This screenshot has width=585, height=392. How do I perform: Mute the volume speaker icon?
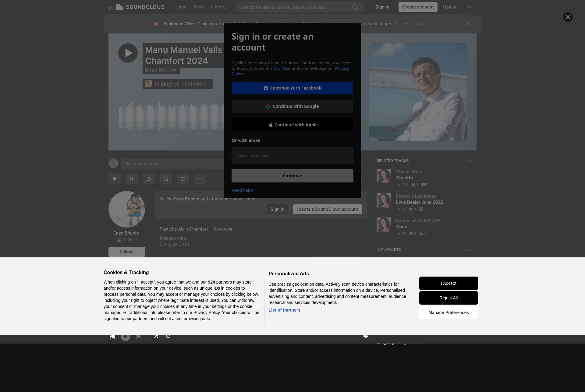point(366,336)
